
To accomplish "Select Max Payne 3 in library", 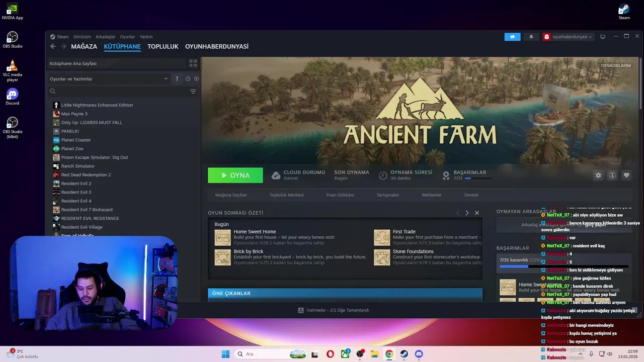I will coord(74,114).
